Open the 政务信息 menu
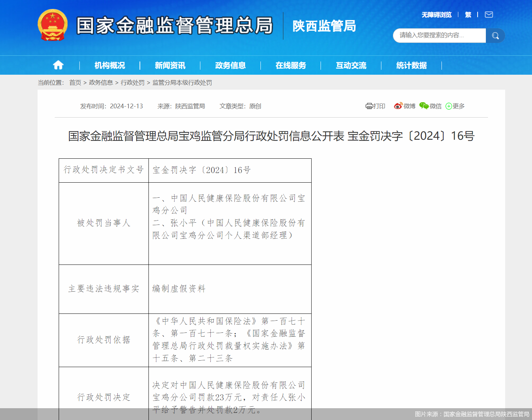Image resolution: width=532 pixels, height=420 pixels. [x=230, y=65]
